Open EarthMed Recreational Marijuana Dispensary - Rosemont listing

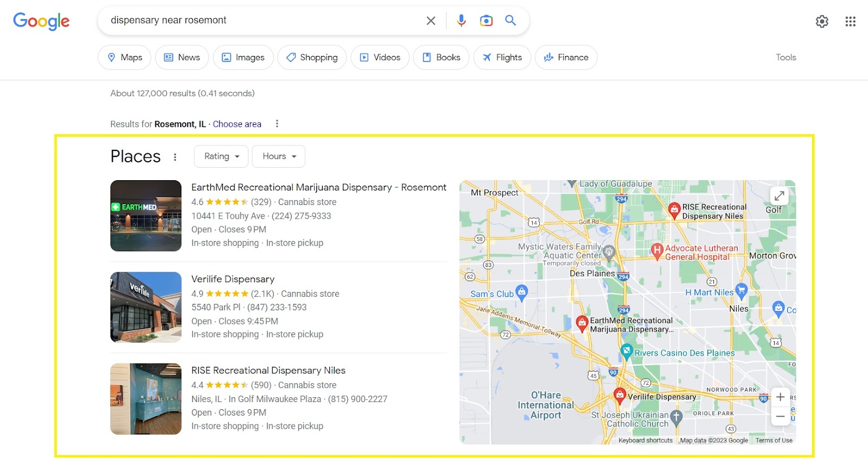pyautogui.click(x=319, y=187)
